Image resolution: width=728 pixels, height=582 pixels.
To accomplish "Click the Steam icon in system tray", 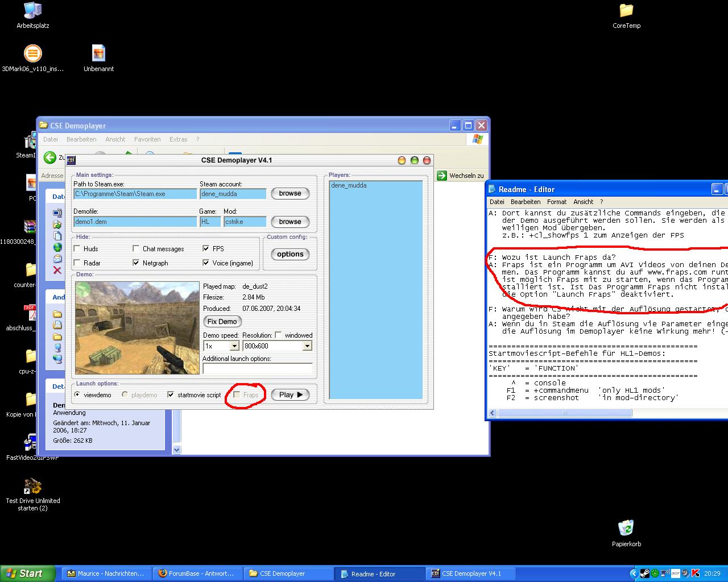I will coord(645,573).
